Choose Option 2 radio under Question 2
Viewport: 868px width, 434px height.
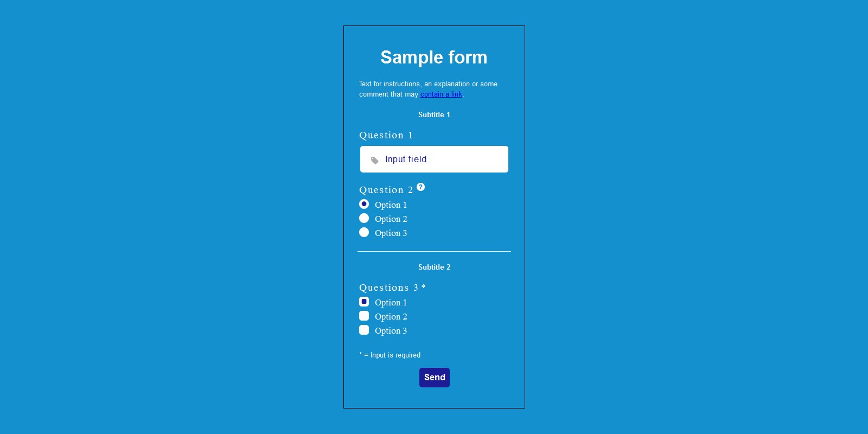364,218
